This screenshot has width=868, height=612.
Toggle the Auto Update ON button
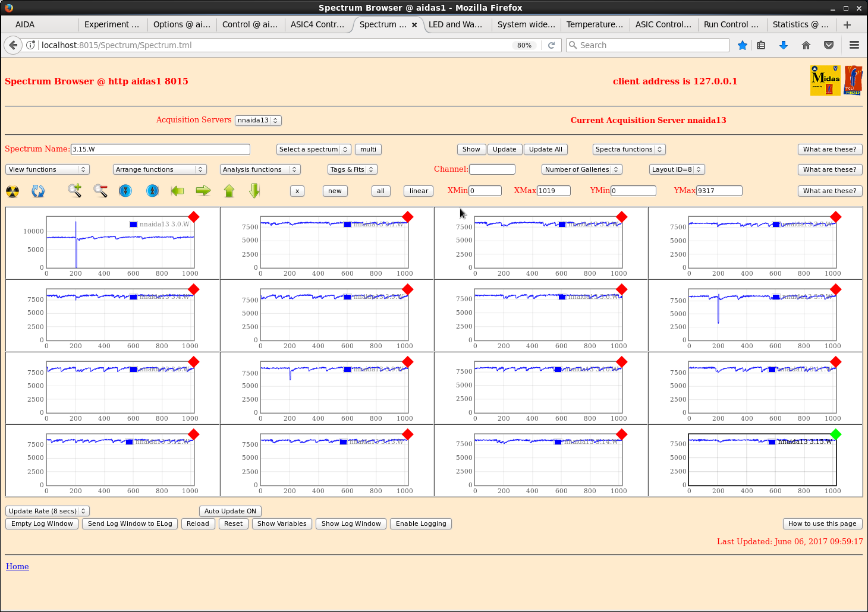(x=230, y=511)
